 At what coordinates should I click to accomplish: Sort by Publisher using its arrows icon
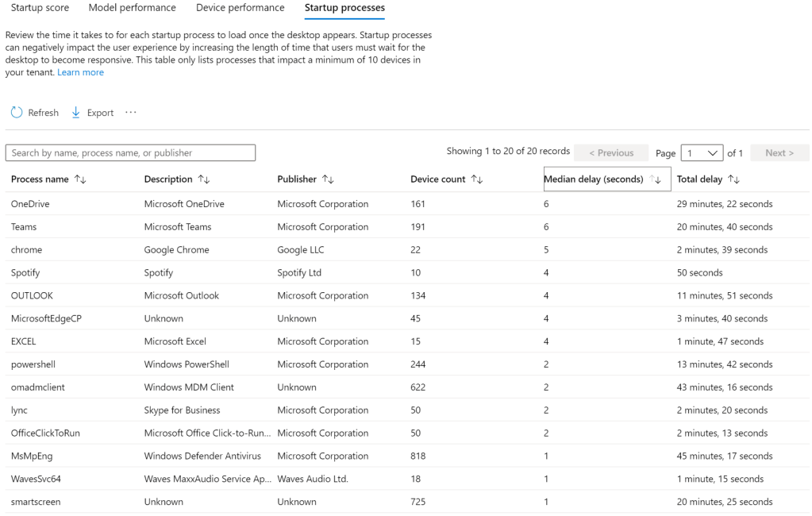(328, 179)
